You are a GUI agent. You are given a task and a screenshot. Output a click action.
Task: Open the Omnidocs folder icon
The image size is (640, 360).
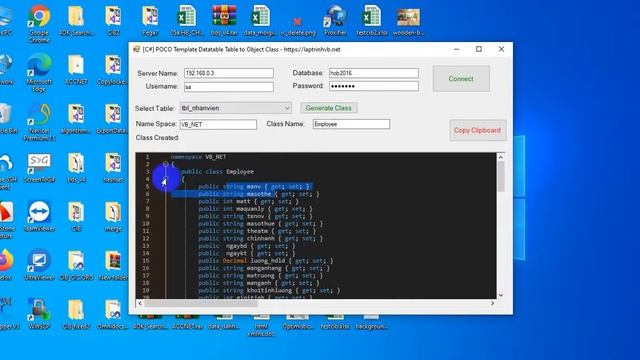click(x=113, y=314)
